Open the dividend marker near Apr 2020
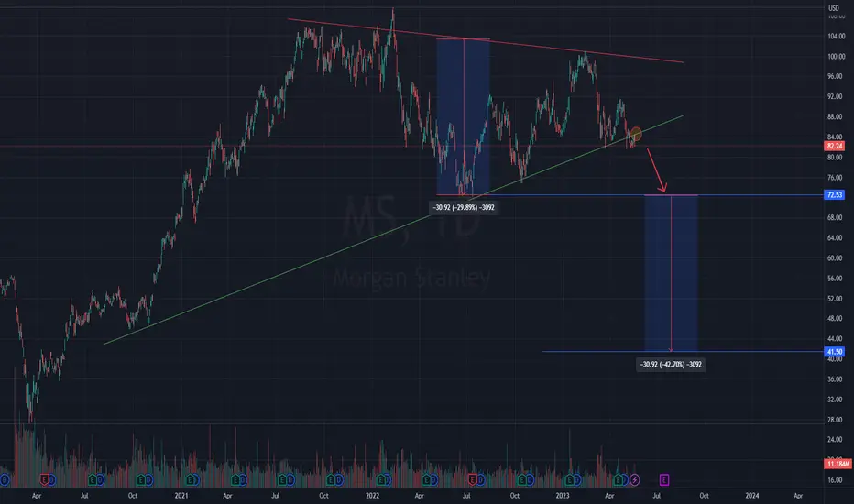Image resolution: width=854 pixels, height=504 pixels. [x=51, y=479]
